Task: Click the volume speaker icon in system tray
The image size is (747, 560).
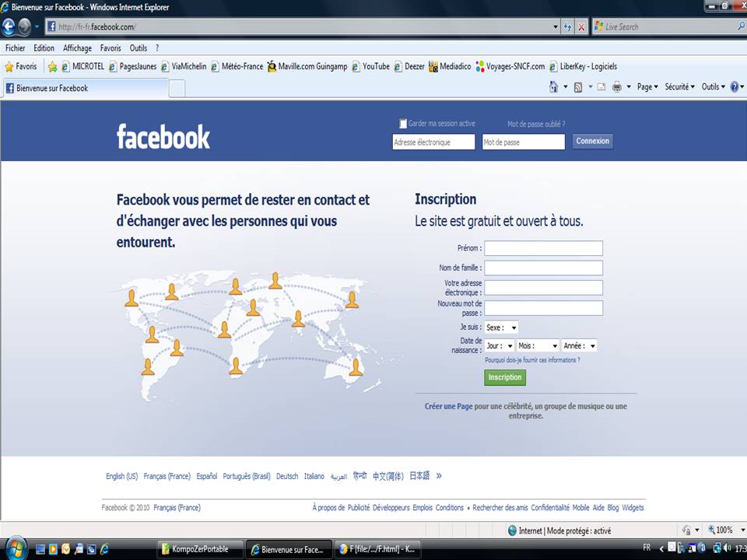Action: point(728,548)
